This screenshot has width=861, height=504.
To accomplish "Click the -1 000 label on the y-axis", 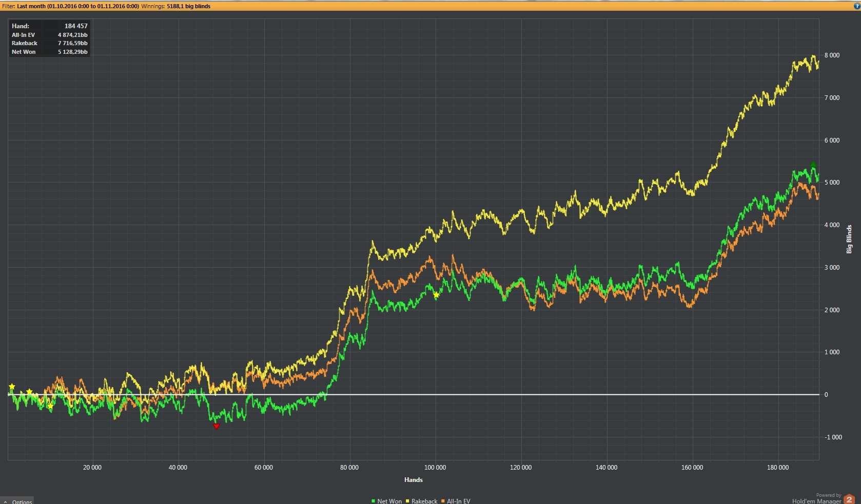I will pos(833,437).
